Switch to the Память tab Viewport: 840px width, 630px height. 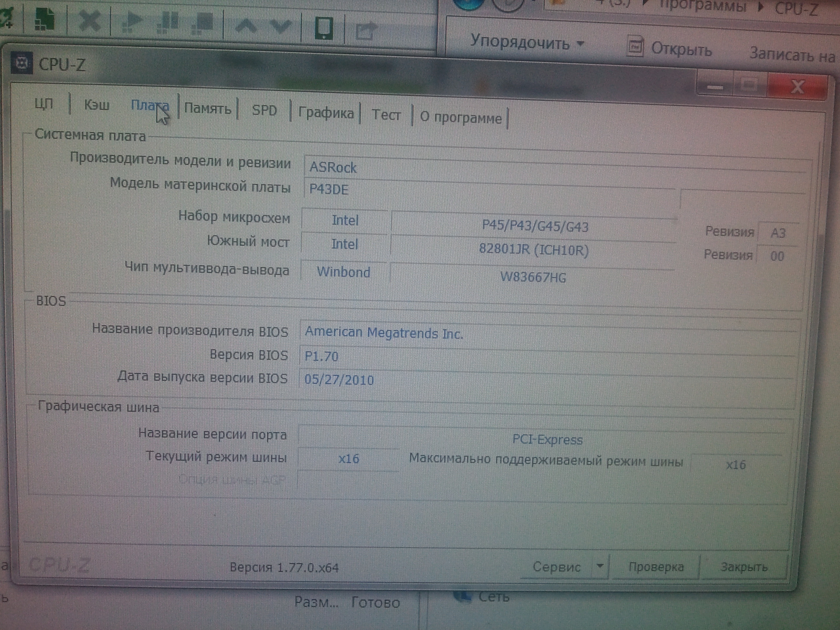coord(207,109)
